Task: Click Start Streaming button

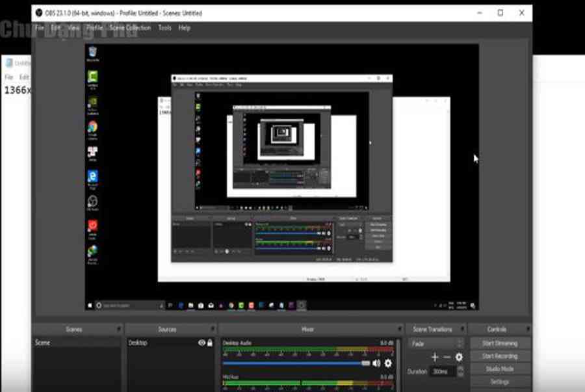Action: click(x=499, y=343)
